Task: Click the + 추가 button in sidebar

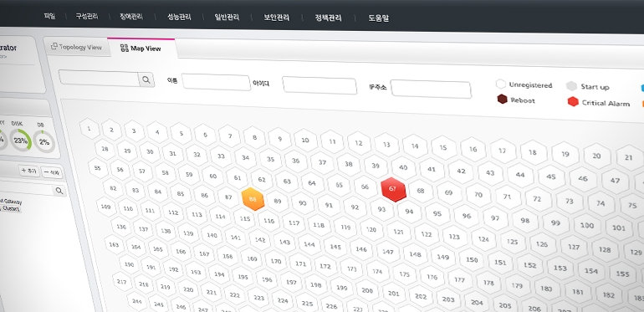Action: pos(29,171)
